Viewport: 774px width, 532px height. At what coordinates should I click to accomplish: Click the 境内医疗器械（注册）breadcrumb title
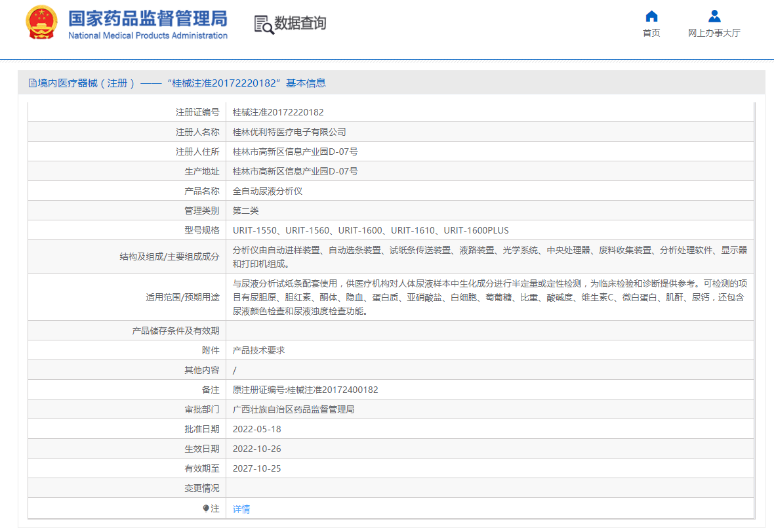tap(86, 83)
